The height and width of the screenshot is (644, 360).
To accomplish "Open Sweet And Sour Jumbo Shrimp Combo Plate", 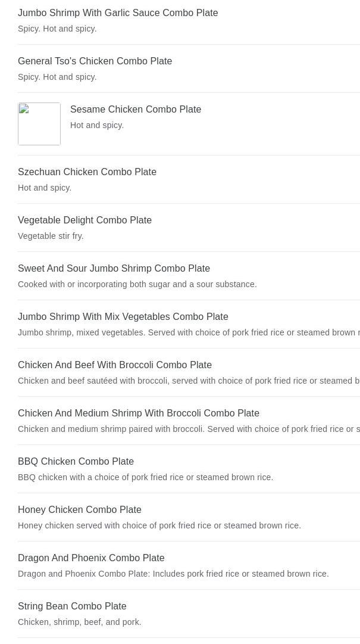I will pos(114,268).
